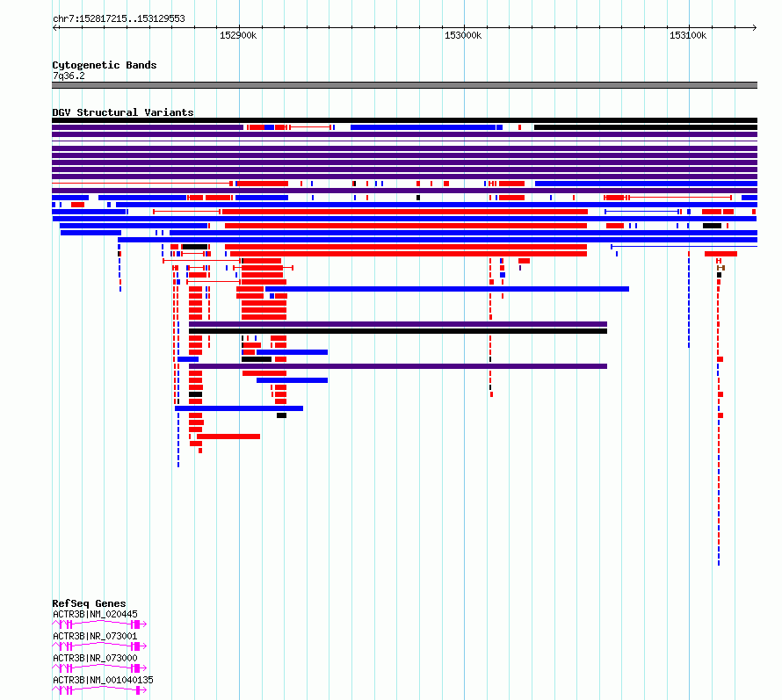
Task: Select the thin purple variant line between thick purple bars
Action: point(404,141)
